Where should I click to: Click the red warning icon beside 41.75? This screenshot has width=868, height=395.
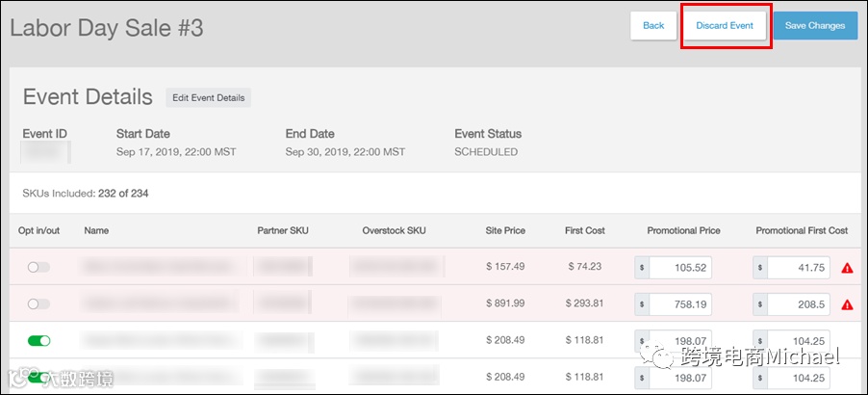pos(847,268)
